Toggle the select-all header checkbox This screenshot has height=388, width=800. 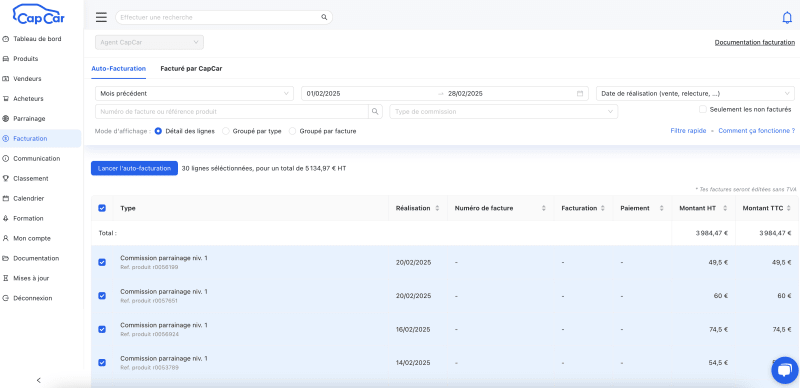(x=102, y=208)
